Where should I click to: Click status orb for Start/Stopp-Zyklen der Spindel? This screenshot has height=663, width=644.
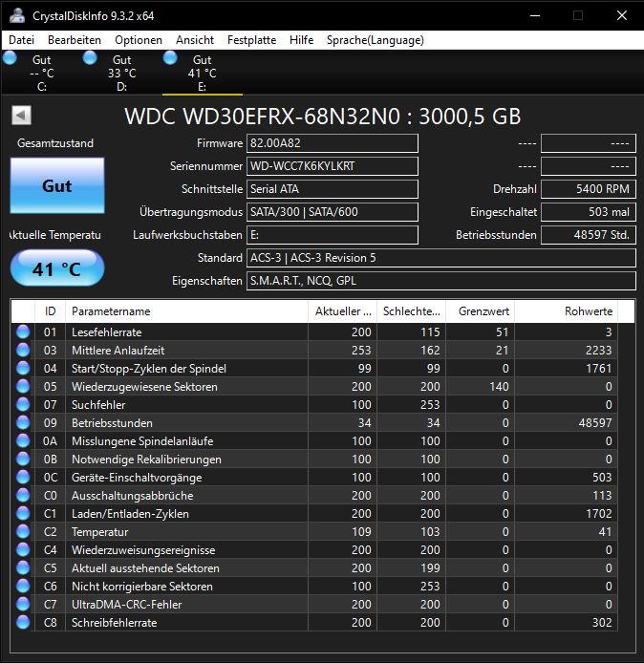click(x=23, y=369)
